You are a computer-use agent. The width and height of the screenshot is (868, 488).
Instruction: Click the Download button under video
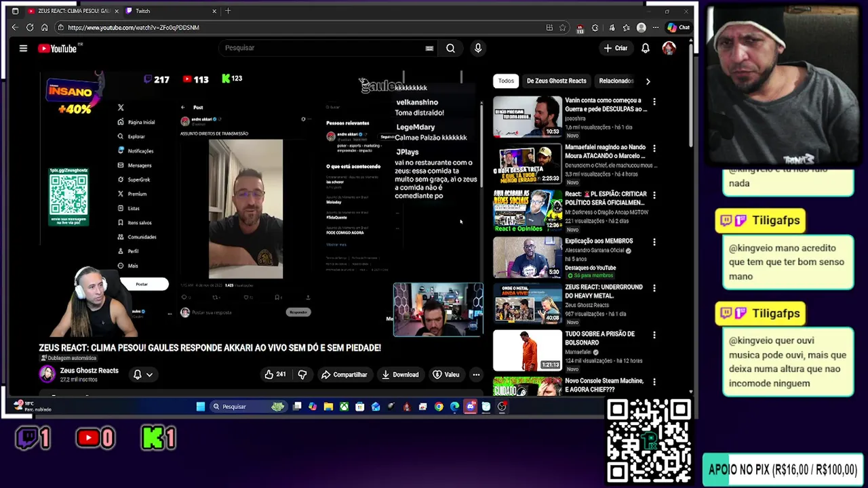[x=400, y=374]
